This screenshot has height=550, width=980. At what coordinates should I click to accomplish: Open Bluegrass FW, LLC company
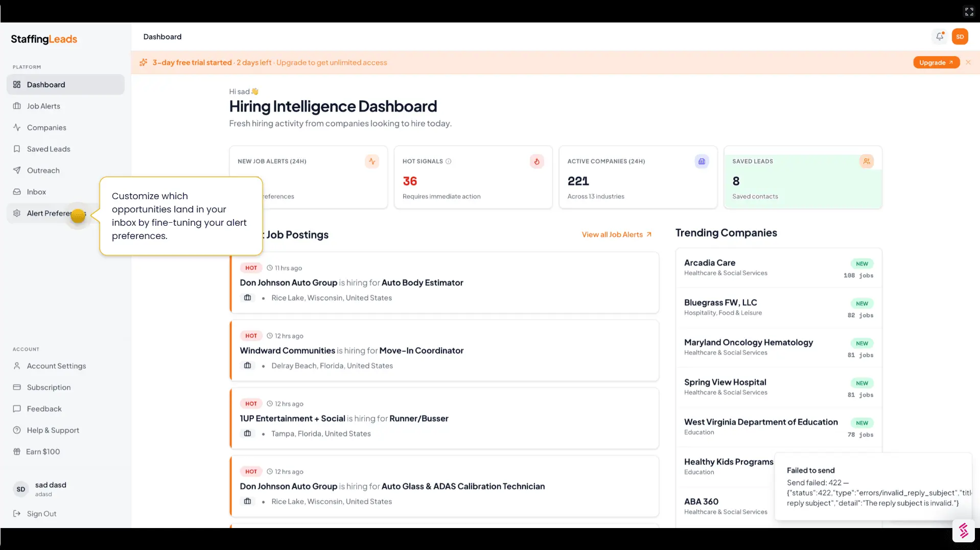779,308
